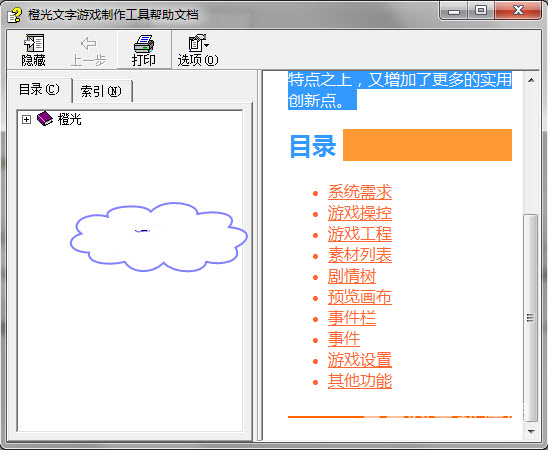
Task: Click the orange bar beside 目录 heading
Action: [427, 145]
